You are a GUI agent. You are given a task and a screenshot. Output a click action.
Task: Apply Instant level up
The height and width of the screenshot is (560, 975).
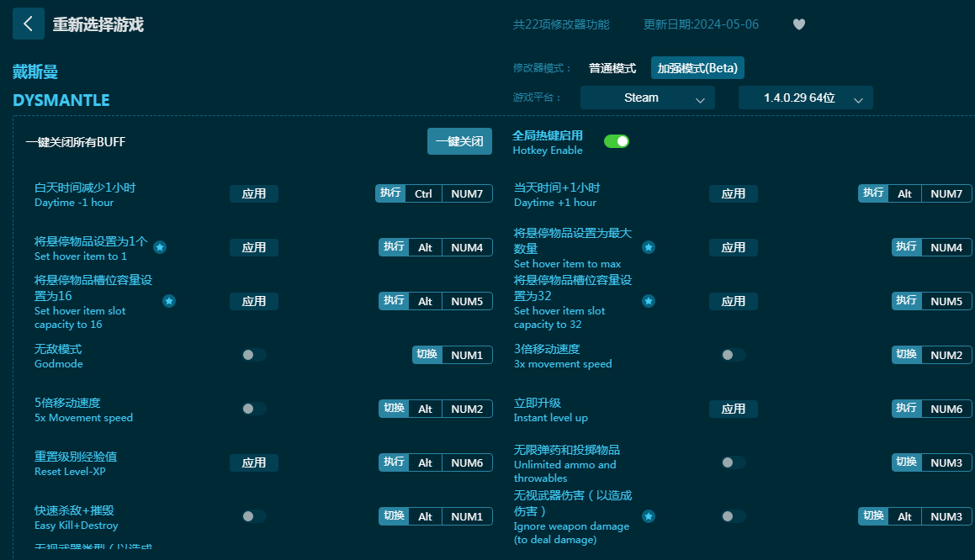pyautogui.click(x=733, y=409)
